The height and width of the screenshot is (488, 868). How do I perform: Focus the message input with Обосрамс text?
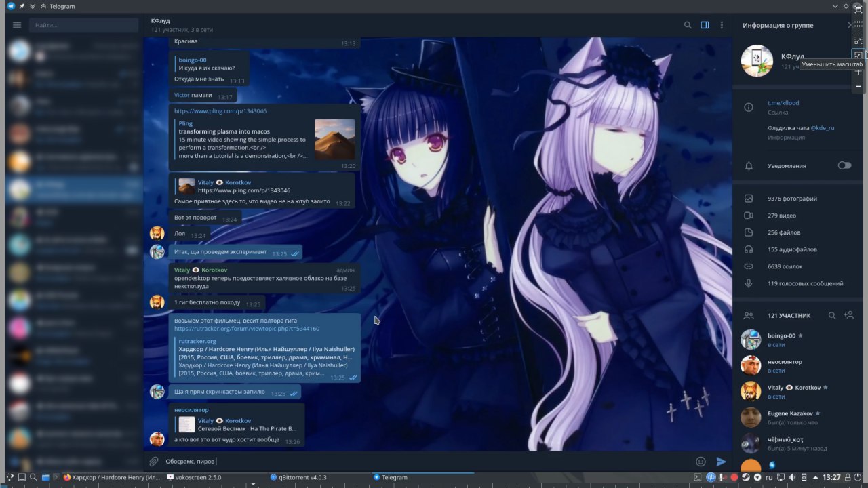point(427,462)
